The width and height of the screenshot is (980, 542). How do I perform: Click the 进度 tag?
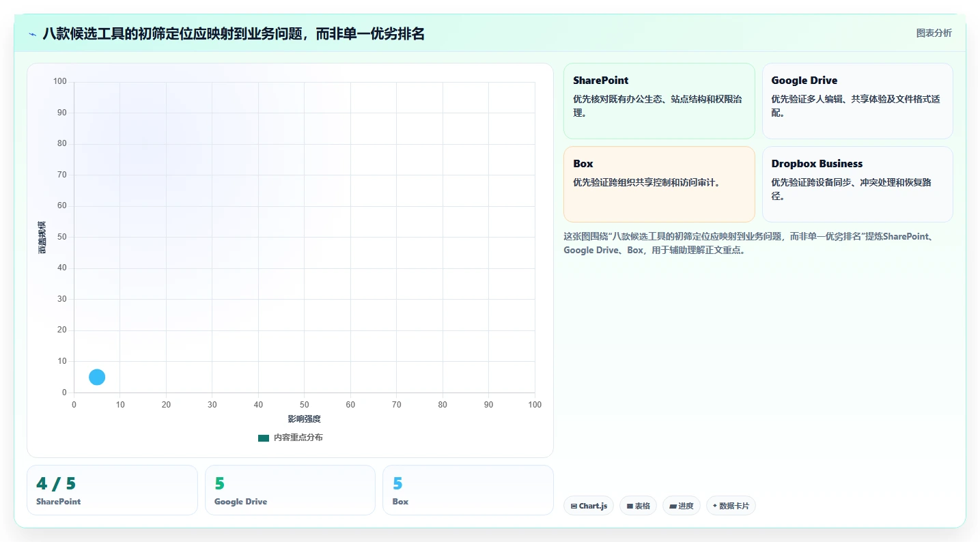(681, 506)
